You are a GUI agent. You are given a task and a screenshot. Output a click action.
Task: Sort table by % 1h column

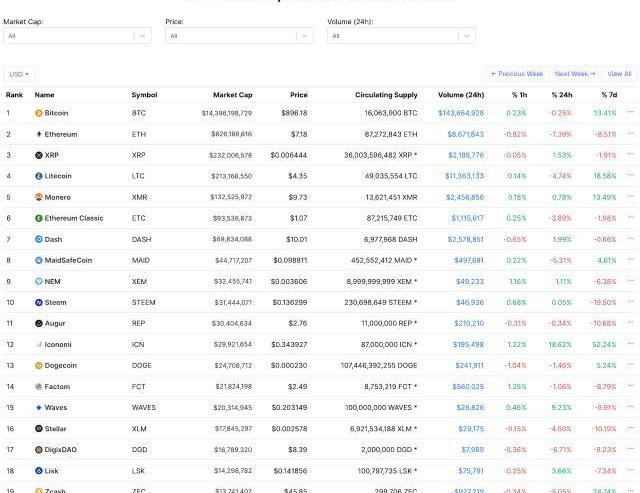520,95
